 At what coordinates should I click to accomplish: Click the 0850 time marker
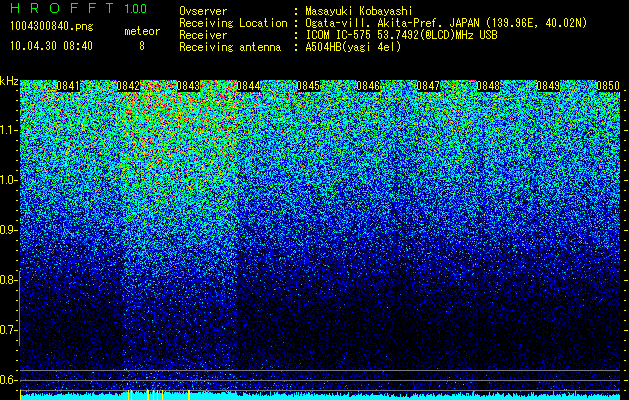point(608,86)
